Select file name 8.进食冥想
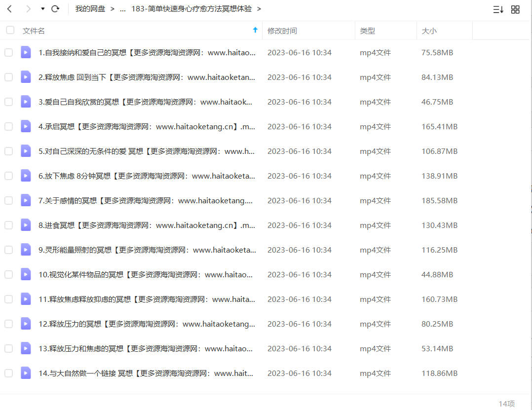 click(147, 225)
